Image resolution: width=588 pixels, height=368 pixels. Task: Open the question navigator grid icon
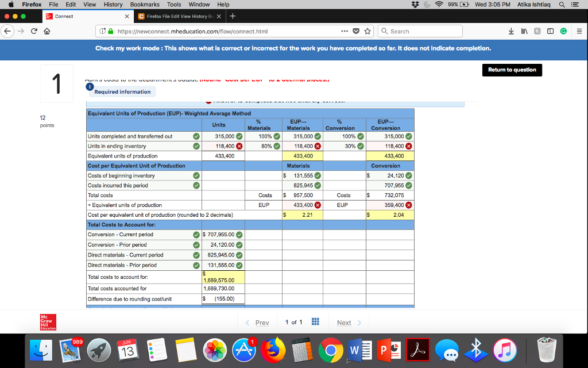(315, 322)
